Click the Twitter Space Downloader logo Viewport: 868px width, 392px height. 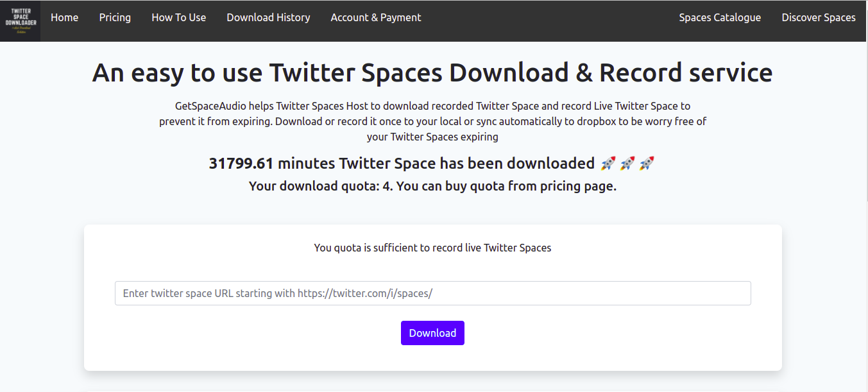tap(22, 21)
